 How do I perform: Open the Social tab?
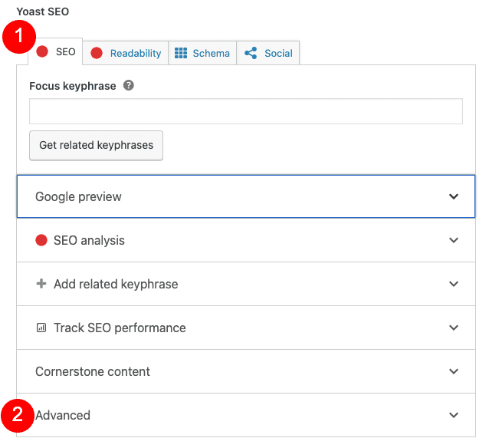coord(278,53)
